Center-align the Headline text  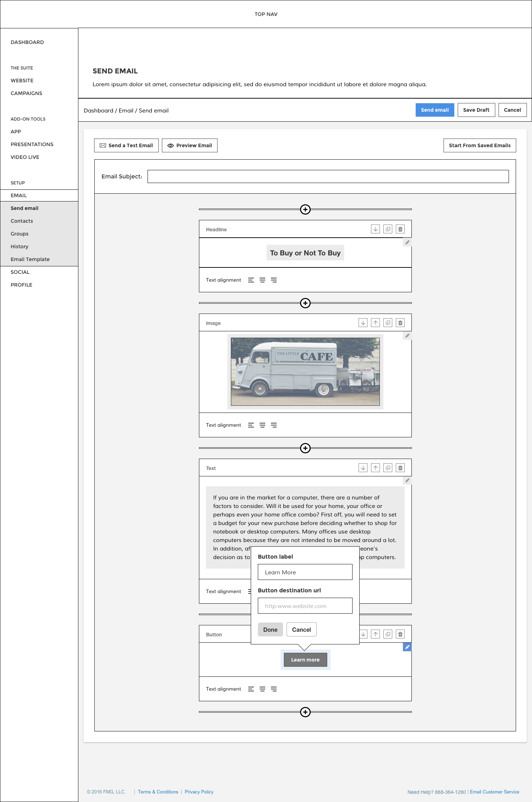262,280
